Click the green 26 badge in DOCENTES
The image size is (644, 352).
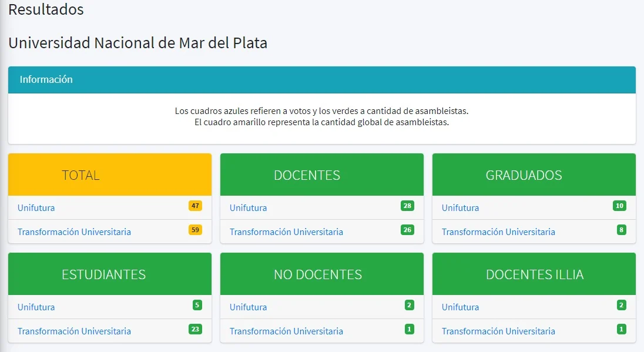click(x=407, y=230)
